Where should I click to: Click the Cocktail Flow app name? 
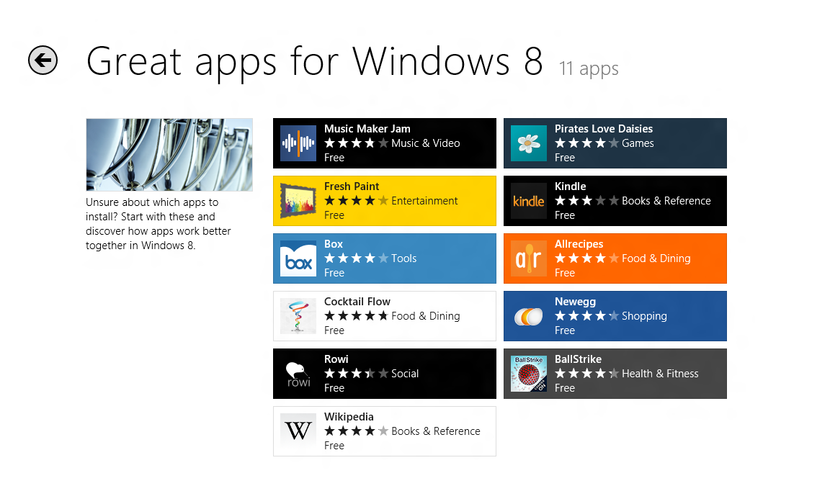[357, 302]
